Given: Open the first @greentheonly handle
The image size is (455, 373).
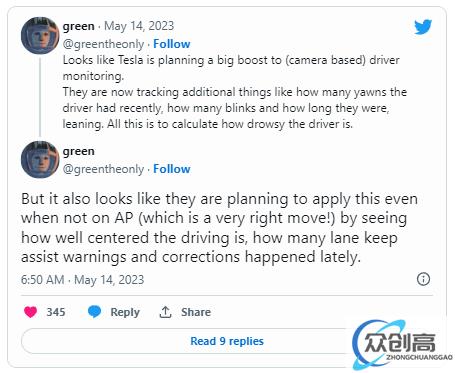Looking at the screenshot, I should tap(103, 44).
